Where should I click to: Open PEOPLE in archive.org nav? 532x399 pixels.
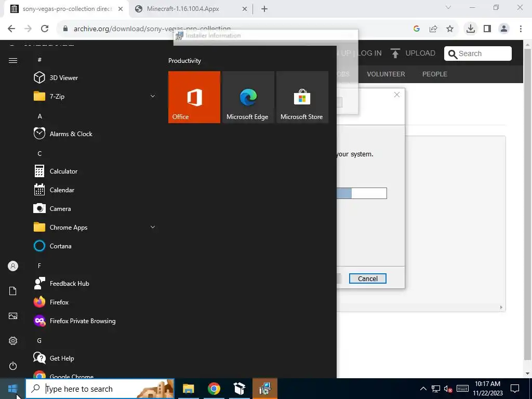pos(435,74)
